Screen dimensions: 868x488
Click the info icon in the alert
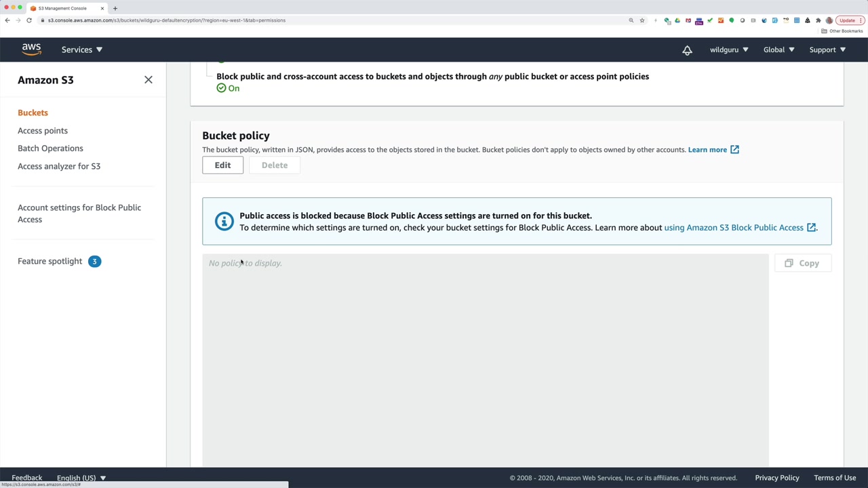coord(224,221)
